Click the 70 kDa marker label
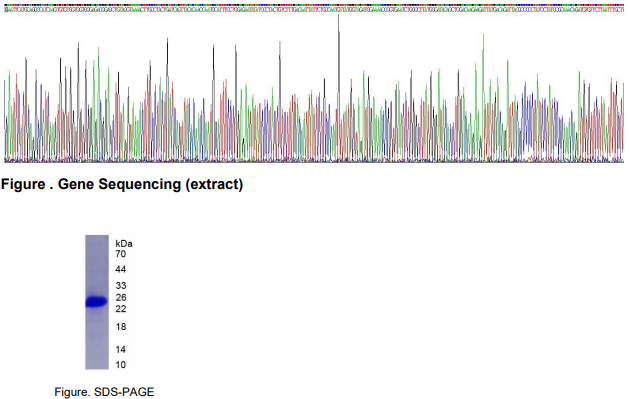The image size is (630, 399). (121, 254)
